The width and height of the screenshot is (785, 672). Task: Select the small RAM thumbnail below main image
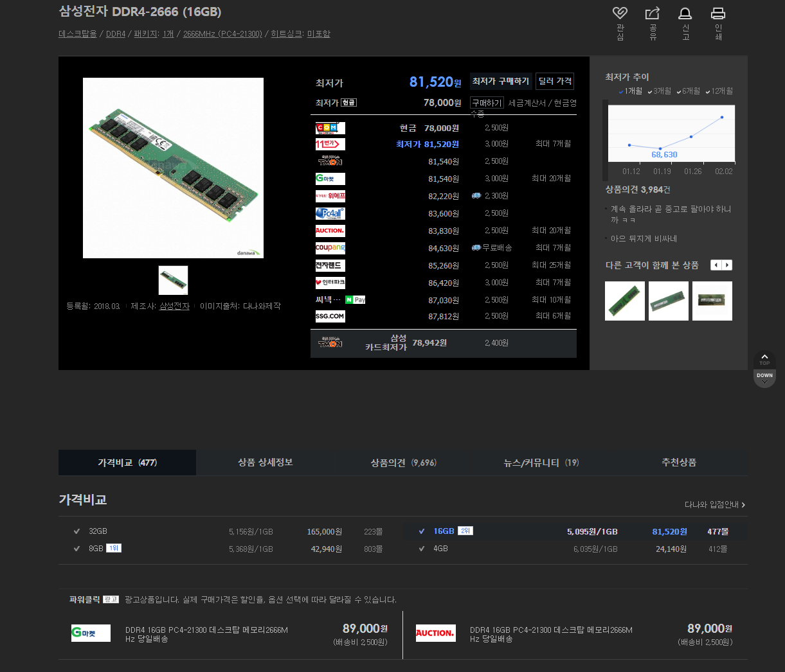[173, 280]
